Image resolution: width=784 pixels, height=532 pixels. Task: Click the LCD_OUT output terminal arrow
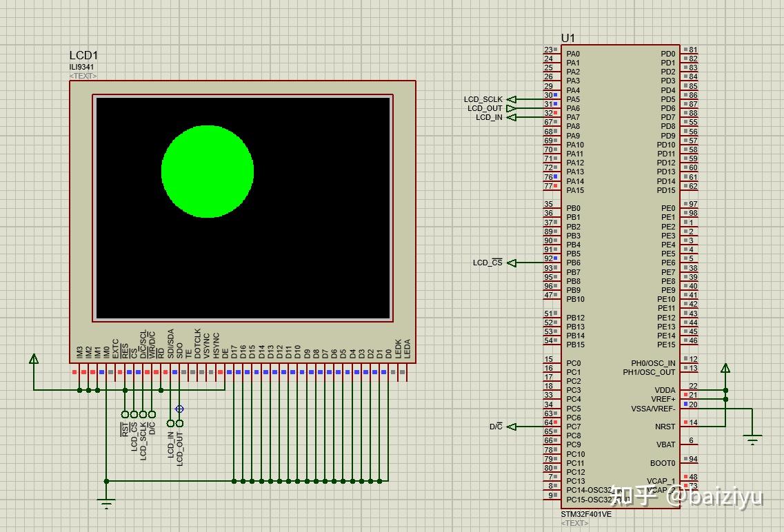point(512,108)
